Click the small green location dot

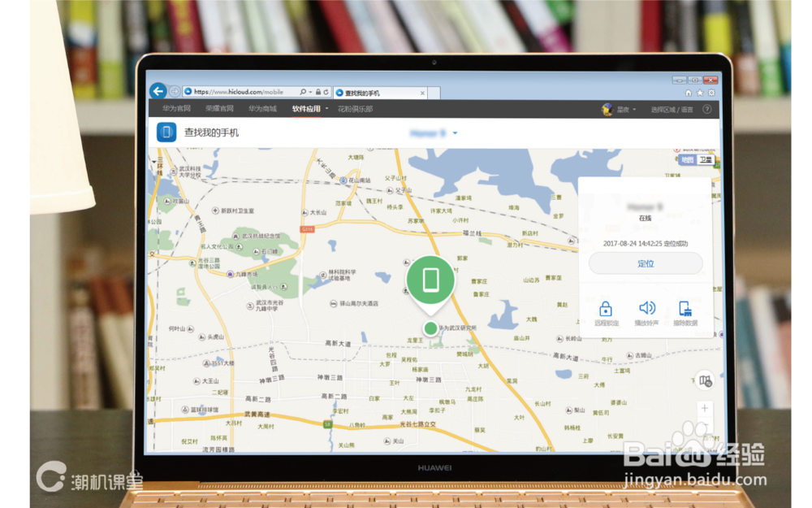click(x=430, y=328)
